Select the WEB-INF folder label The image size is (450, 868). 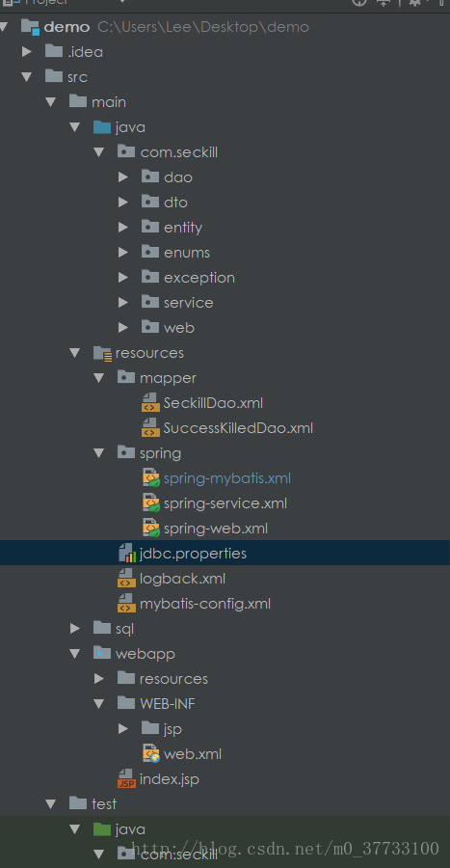[x=167, y=704]
